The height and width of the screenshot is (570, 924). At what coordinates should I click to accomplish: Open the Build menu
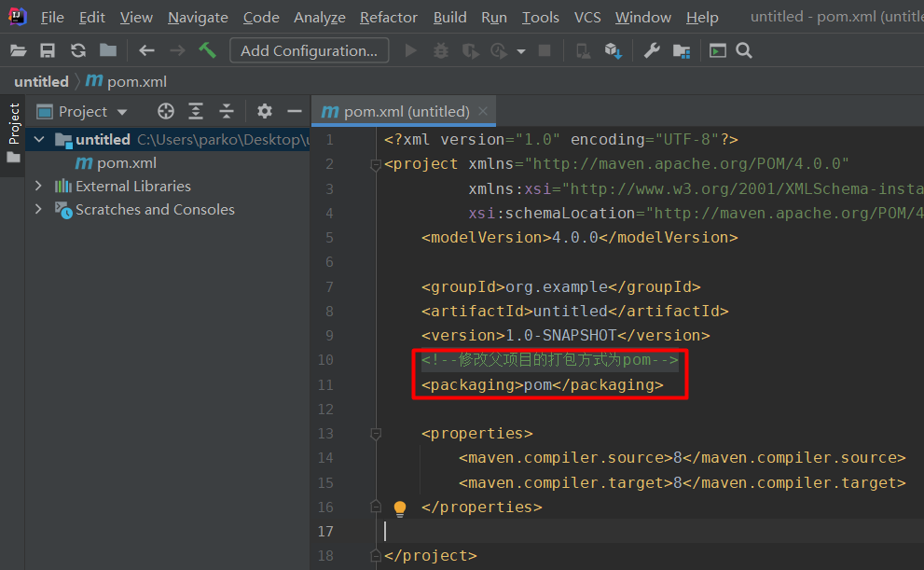pyautogui.click(x=449, y=18)
